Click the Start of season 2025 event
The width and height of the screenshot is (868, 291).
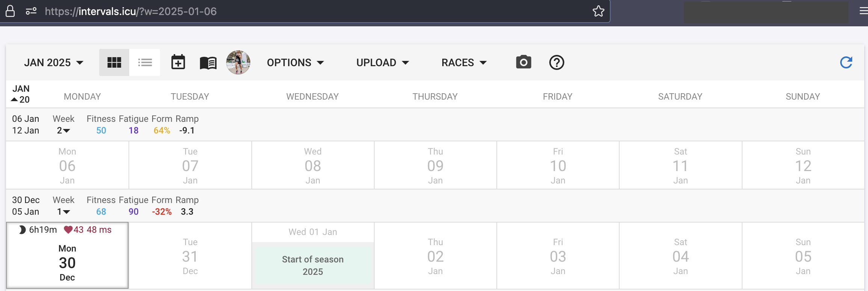[x=313, y=265]
